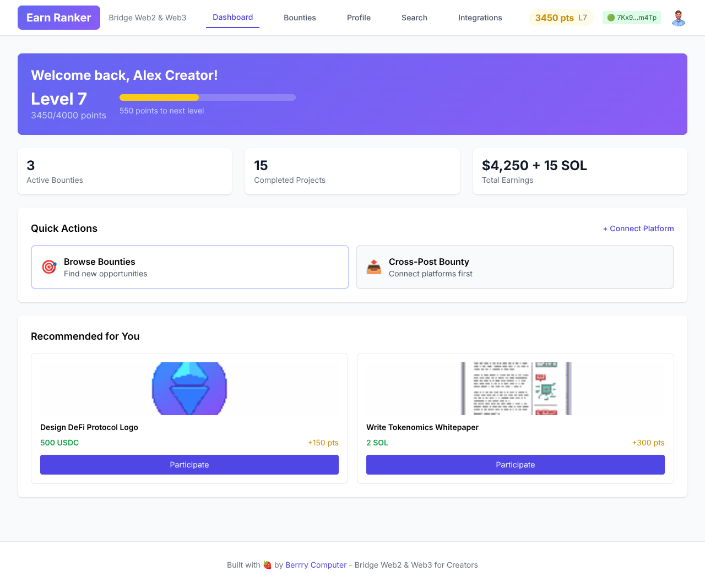Click Participate on Write Tokenomics Whitepaper
705x588 pixels.
[515, 464]
